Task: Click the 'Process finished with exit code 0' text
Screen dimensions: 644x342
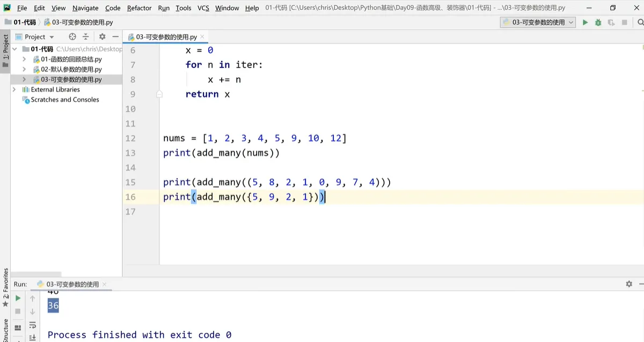Action: (x=140, y=335)
